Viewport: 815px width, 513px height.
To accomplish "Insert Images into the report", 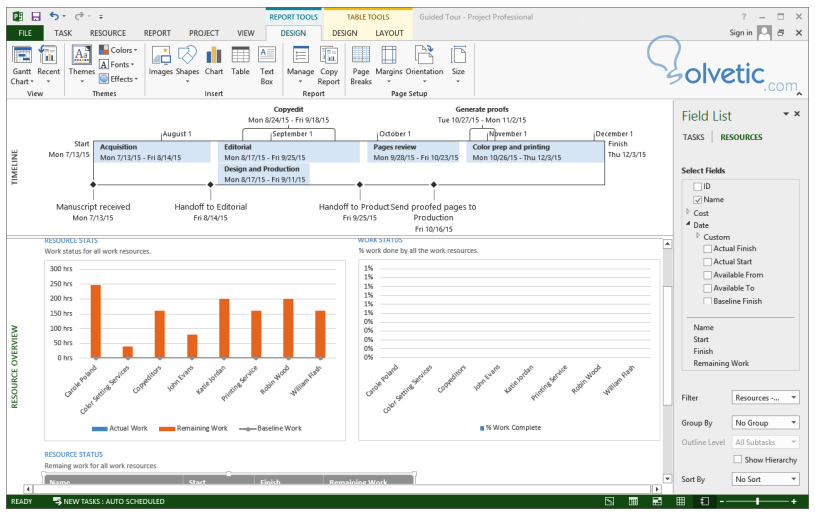I will pos(160,61).
